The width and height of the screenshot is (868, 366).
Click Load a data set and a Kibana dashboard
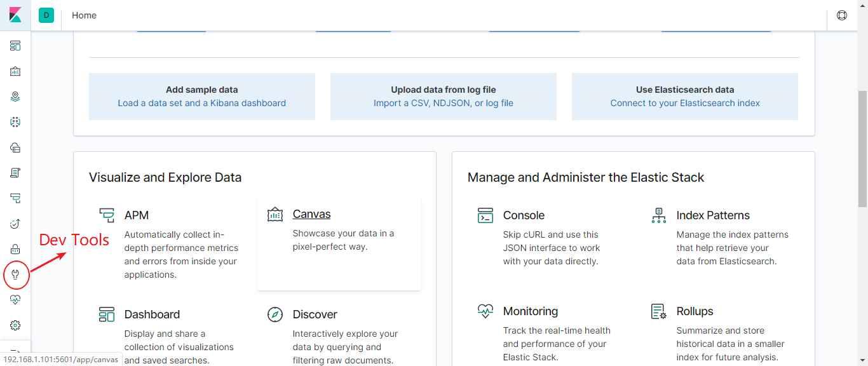(202, 103)
